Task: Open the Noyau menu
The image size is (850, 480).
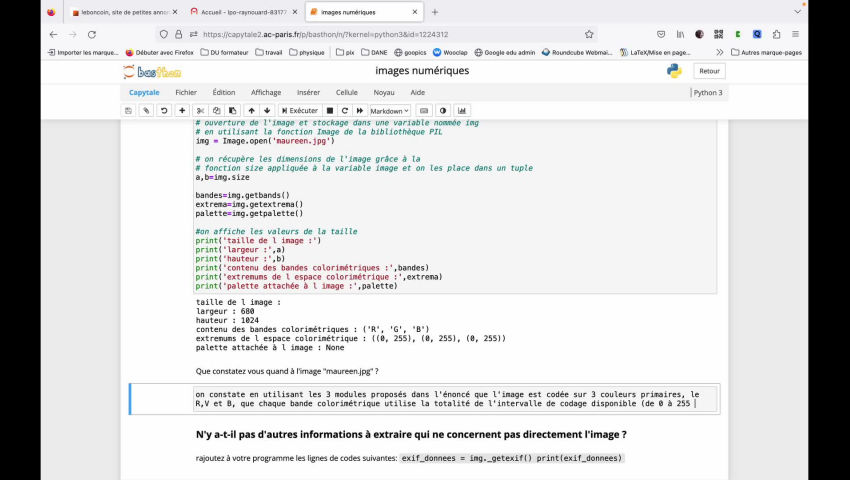Action: [x=384, y=92]
